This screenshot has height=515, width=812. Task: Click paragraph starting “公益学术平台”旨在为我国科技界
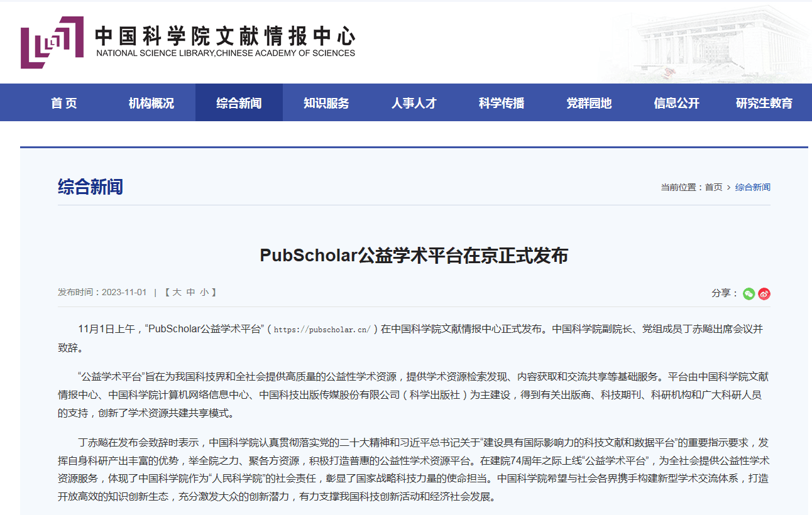[414, 395]
